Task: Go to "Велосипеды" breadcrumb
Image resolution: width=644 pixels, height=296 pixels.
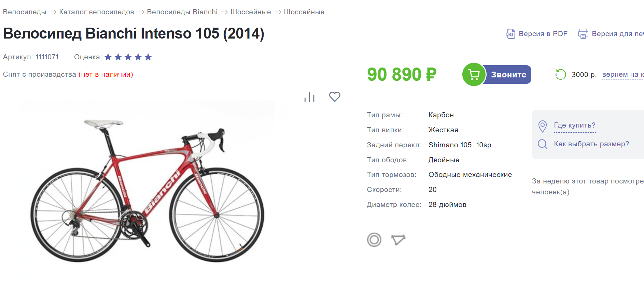Action: click(25, 12)
